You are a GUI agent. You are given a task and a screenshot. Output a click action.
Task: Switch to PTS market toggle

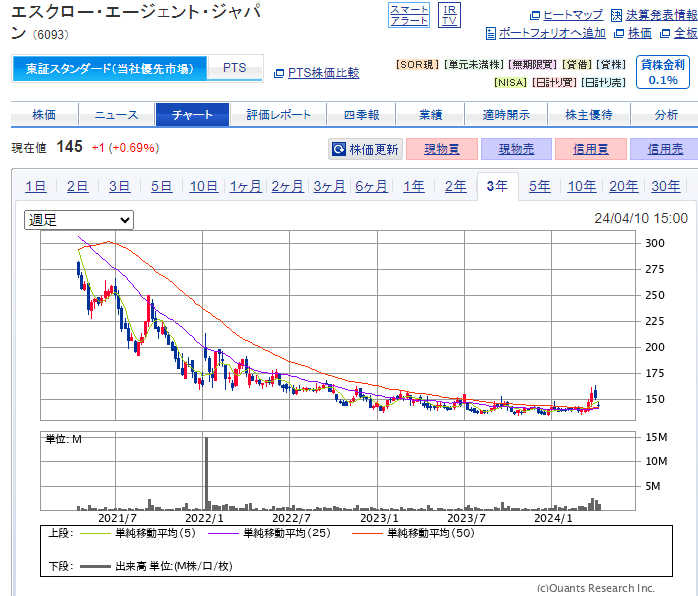click(235, 68)
